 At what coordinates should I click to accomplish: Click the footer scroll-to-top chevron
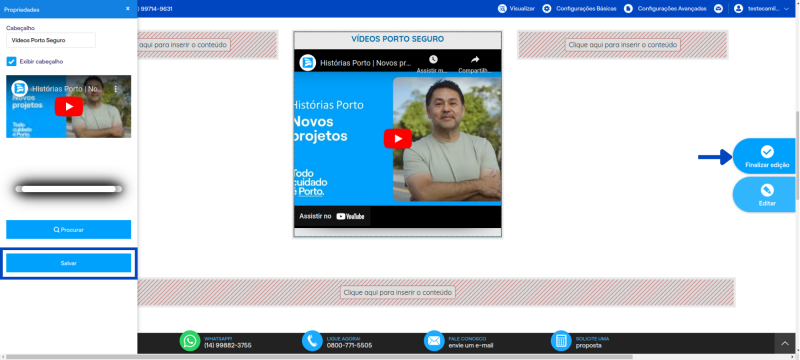(785, 344)
